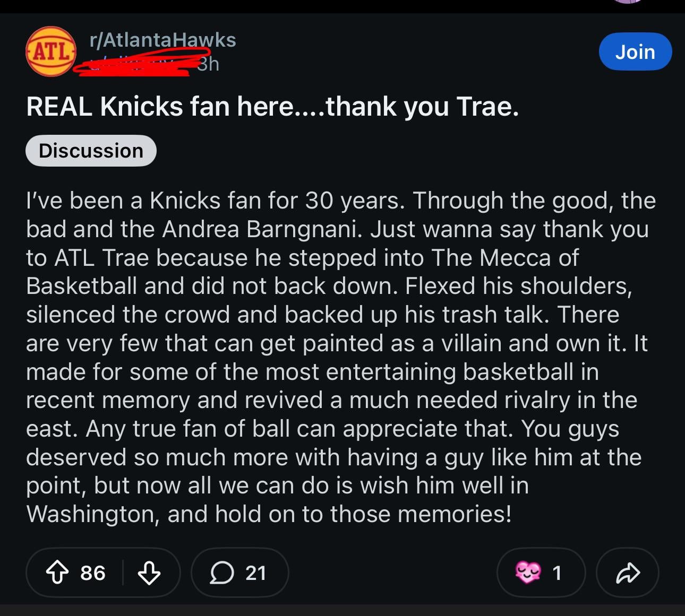This screenshot has width=685, height=616.
Task: Downvote the post with the down arrow
Action: [x=149, y=573]
